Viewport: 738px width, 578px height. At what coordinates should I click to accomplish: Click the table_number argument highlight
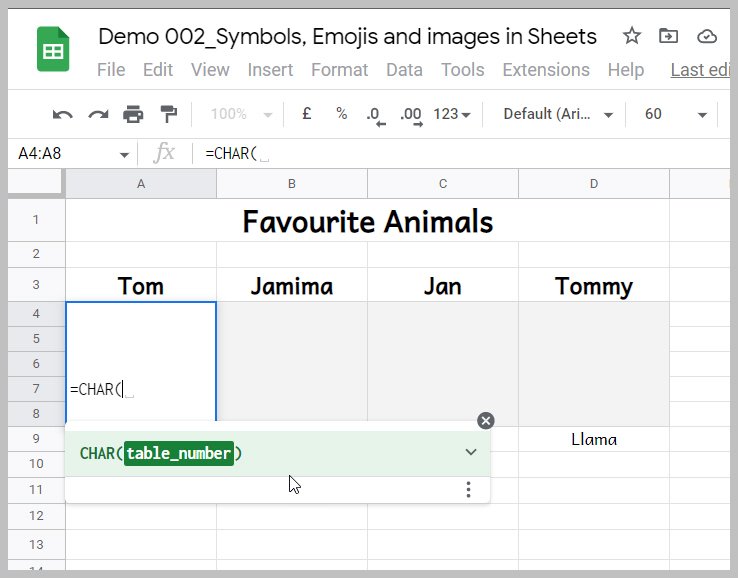pos(179,453)
